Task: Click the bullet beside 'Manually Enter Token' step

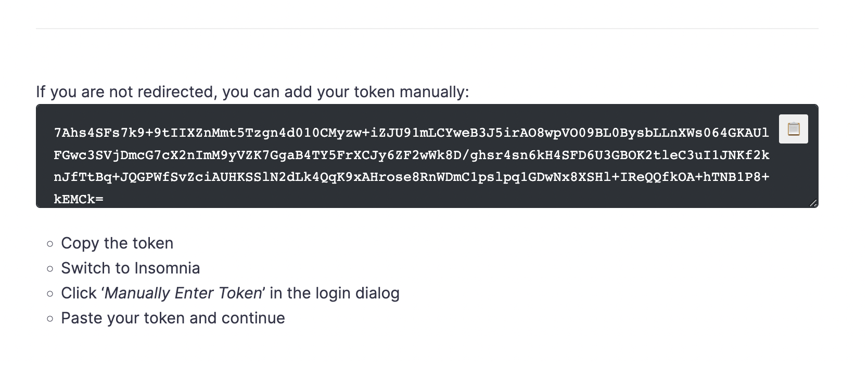Action: coord(50,293)
